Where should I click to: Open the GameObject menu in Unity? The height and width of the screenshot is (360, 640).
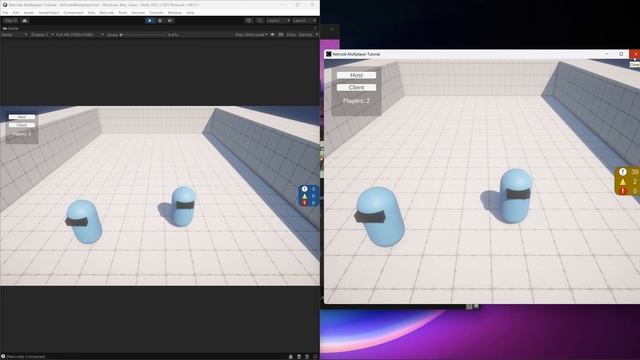49,13
